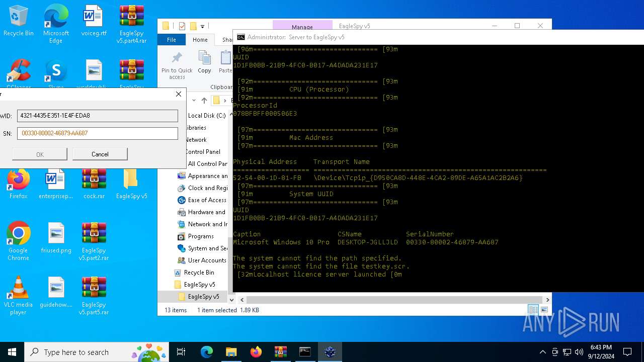The width and height of the screenshot is (644, 362).
Task: Click the Copy icon in the ribbon
Action: (x=204, y=61)
